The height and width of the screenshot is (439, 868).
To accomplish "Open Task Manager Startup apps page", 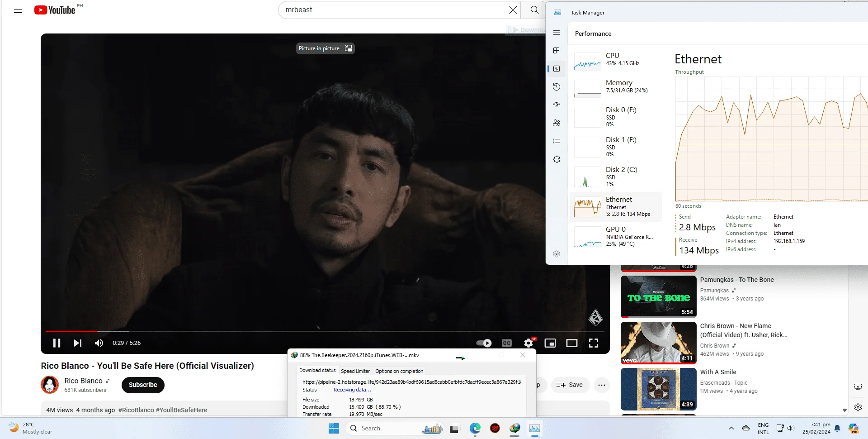I will click(557, 105).
